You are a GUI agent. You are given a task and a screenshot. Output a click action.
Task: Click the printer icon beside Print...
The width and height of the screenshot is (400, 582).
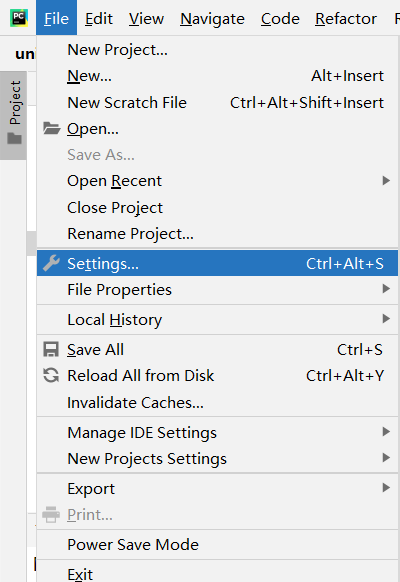coord(51,514)
